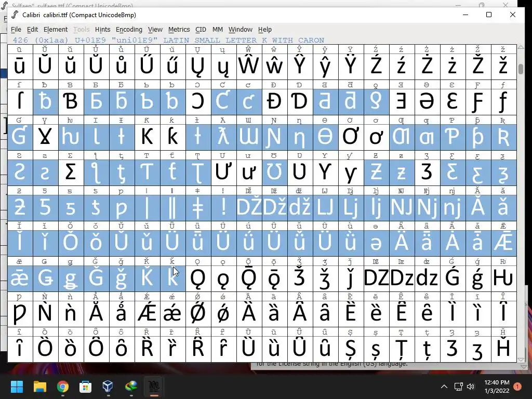Select the open O (Ɔ) glyph cell
The height and width of the screenshot is (399, 532).
pos(198,101)
